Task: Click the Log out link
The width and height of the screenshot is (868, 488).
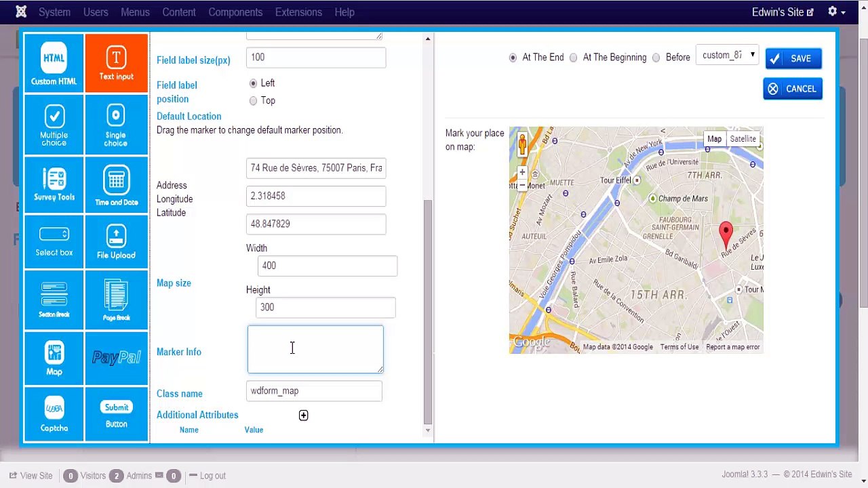Action: [208, 476]
